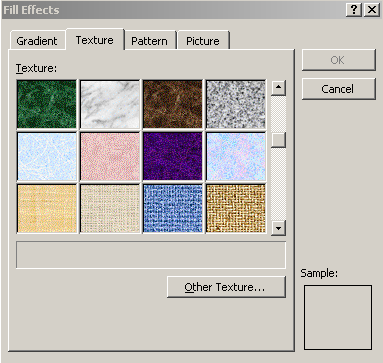Pick the brown marble texture
The width and height of the screenshot is (383, 363).
click(173, 104)
